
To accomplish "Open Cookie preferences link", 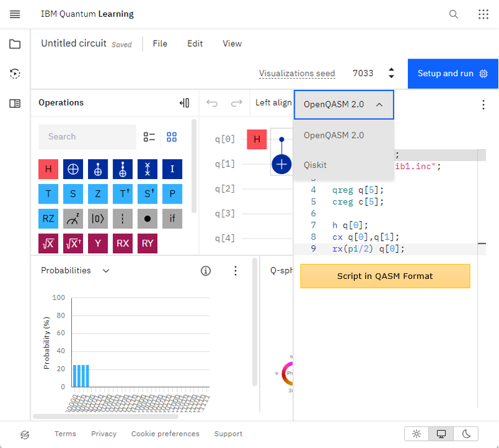I will [165, 434].
